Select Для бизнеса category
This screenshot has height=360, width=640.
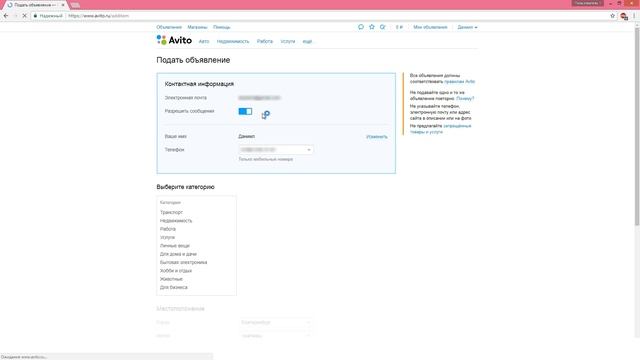(174, 287)
